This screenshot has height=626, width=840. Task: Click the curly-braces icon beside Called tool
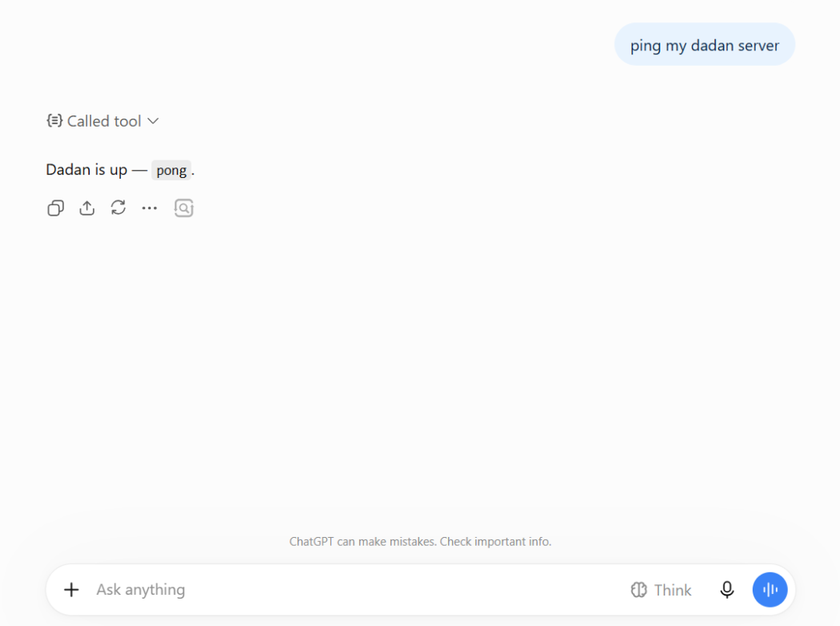pos(55,120)
